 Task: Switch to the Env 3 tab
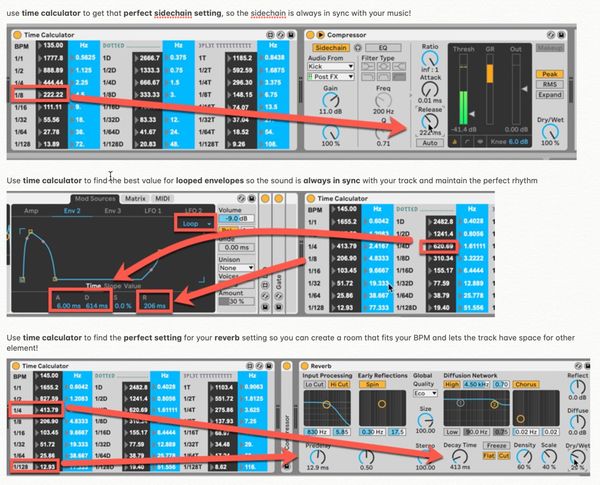coord(111,211)
